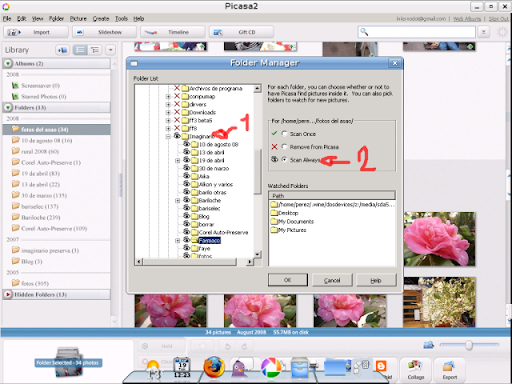Close the Folder Manager dialog

pyautogui.click(x=395, y=63)
